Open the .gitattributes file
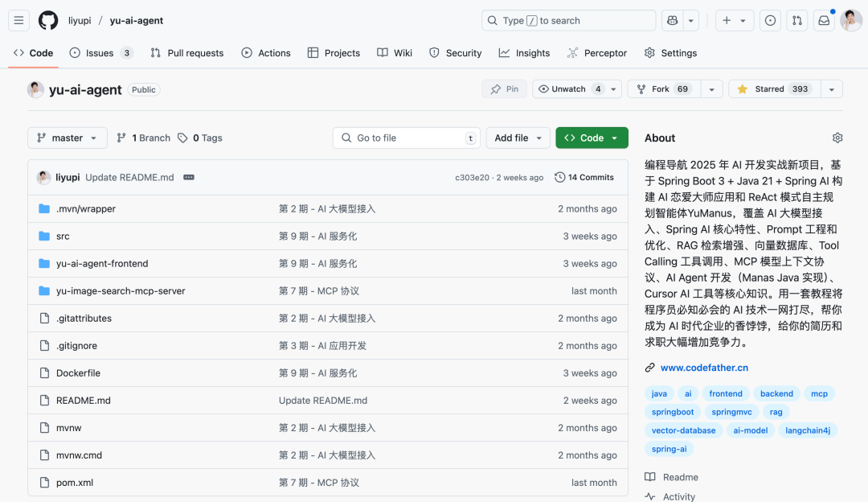This screenshot has width=868, height=502. (x=84, y=319)
